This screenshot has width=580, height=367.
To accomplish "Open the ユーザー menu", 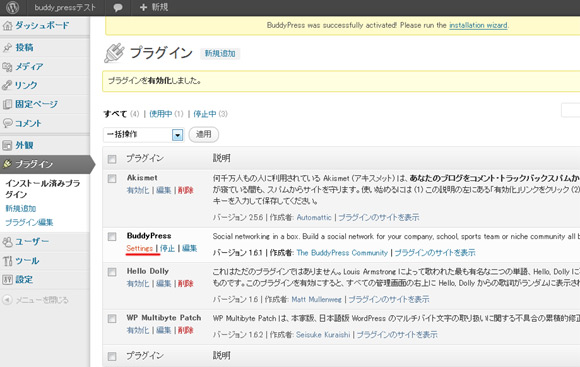I will point(32,242).
